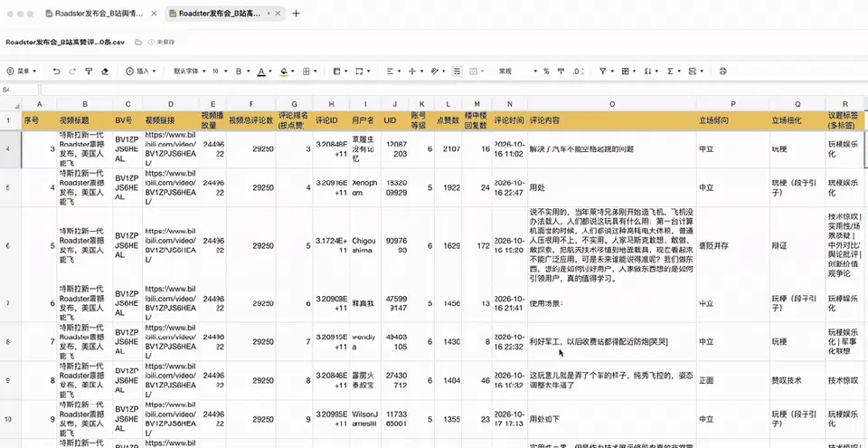The width and height of the screenshot is (868, 448).
Task: Click the text rotation icon
Action: click(435, 71)
